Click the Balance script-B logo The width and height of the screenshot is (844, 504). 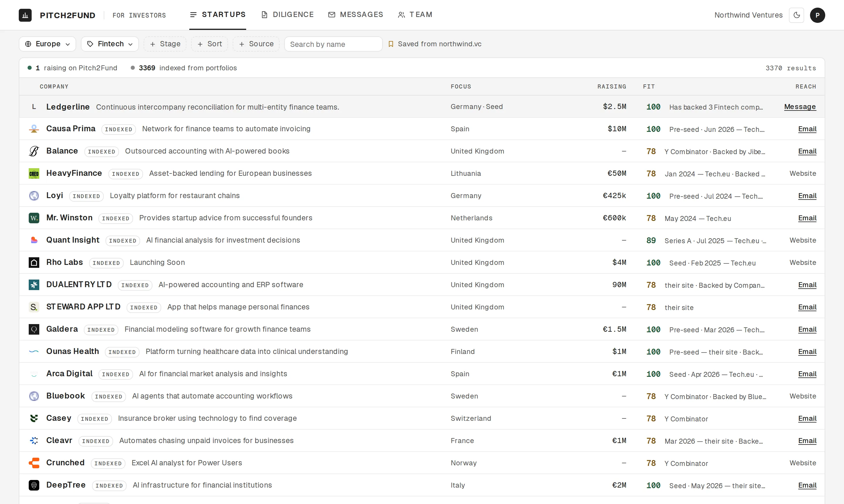[34, 151]
